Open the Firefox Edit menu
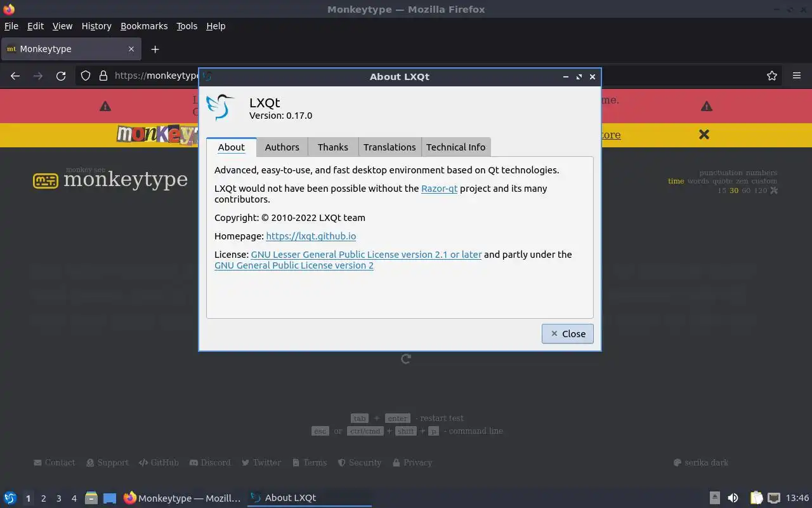The height and width of the screenshot is (508, 812). 36,26
